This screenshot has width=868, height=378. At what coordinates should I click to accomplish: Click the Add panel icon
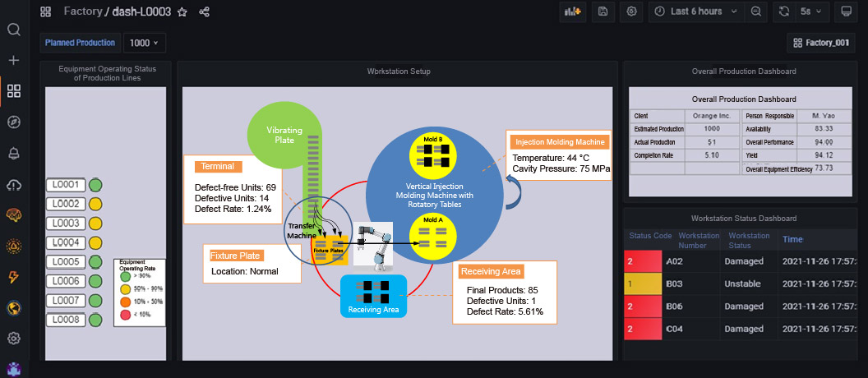pos(571,12)
